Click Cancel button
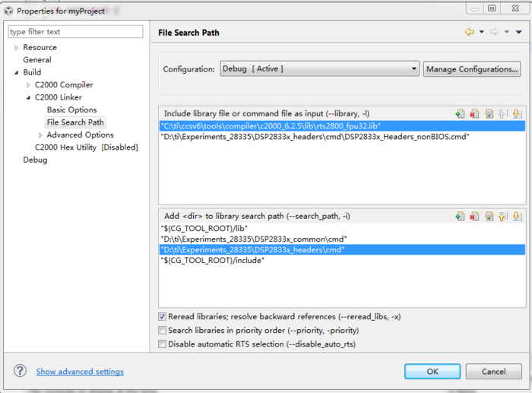The width and height of the screenshot is (532, 393). pyautogui.click(x=494, y=371)
